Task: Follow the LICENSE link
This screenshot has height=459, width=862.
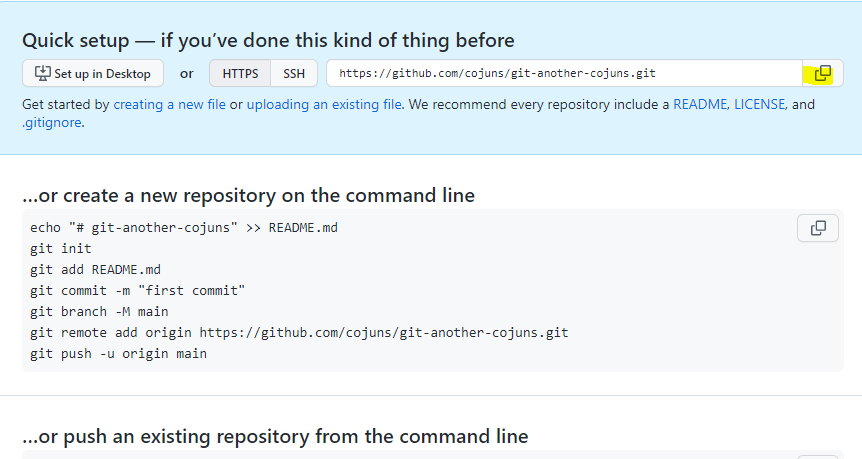Action: tap(760, 104)
